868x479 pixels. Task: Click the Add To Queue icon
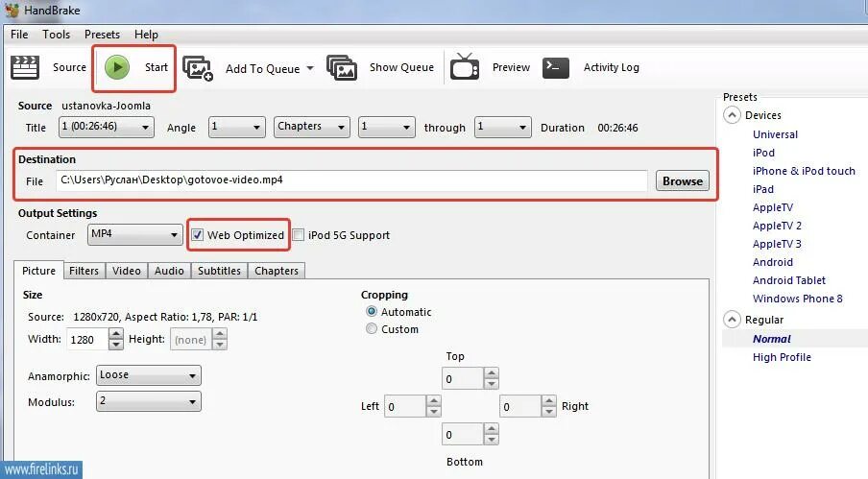(198, 68)
